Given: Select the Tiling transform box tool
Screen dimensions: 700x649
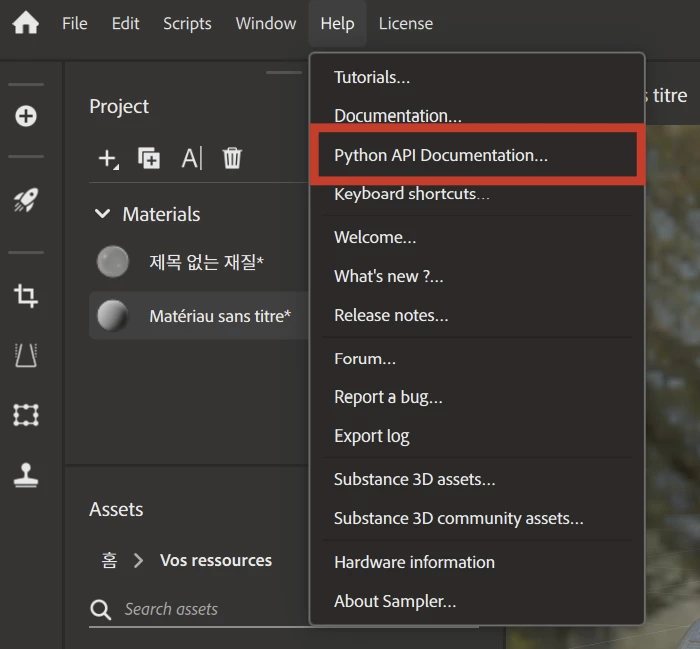Looking at the screenshot, I should tap(26, 415).
